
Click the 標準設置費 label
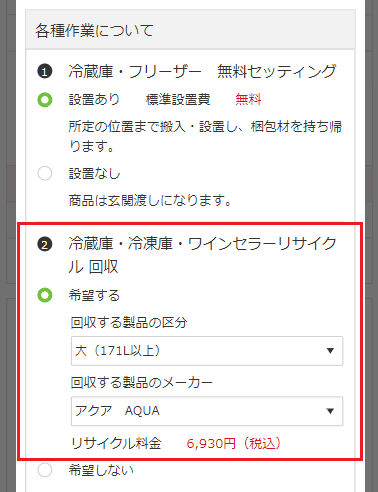pyautogui.click(x=178, y=100)
